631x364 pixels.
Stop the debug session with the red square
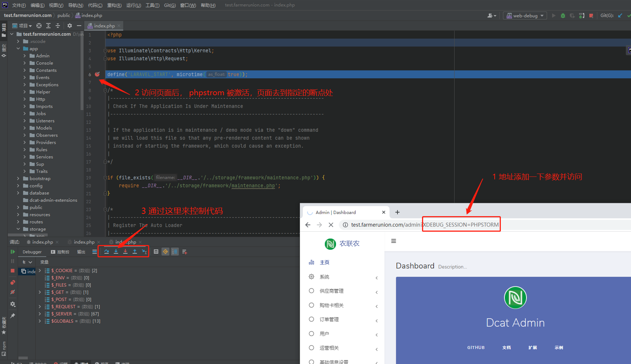coord(13,271)
